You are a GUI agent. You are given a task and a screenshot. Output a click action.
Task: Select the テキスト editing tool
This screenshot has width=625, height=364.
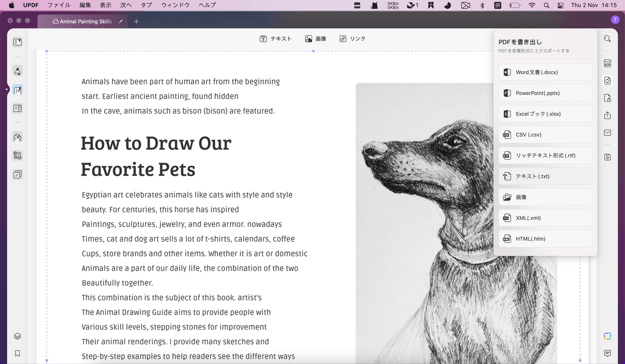276,39
